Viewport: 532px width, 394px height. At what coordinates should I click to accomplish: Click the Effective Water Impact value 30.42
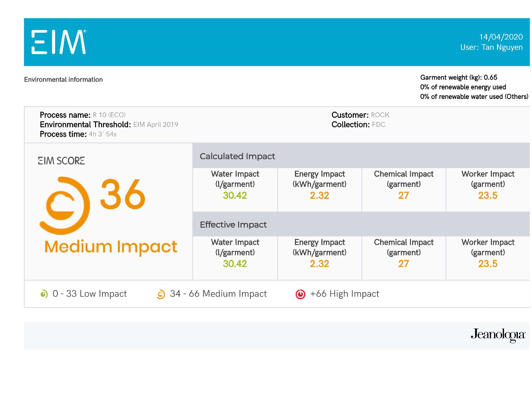(235, 264)
